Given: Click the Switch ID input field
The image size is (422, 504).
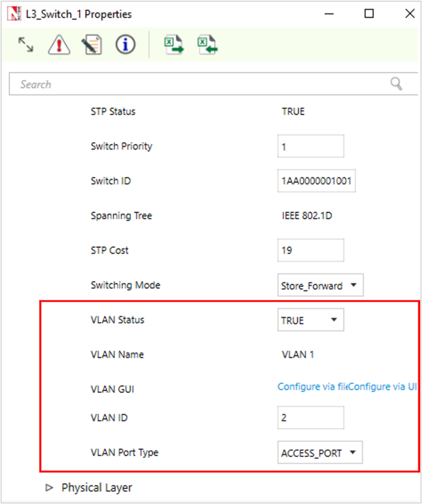Looking at the screenshot, I should click(x=316, y=181).
